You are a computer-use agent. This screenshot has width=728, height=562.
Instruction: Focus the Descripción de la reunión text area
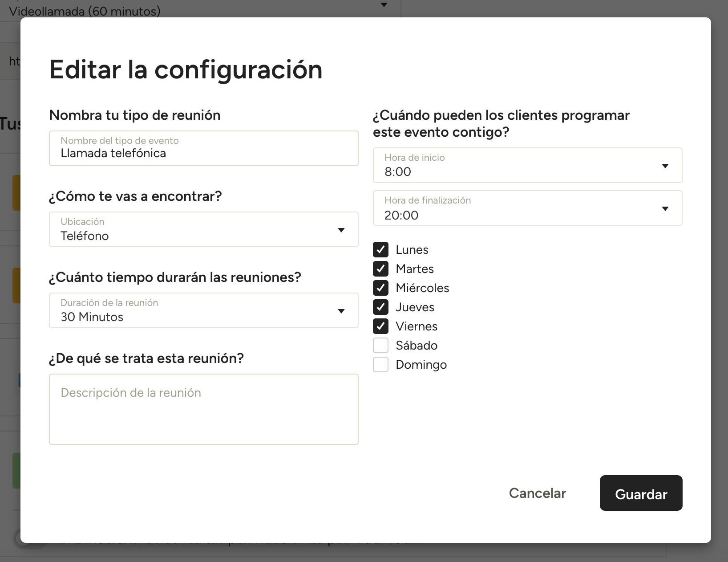tap(203, 409)
